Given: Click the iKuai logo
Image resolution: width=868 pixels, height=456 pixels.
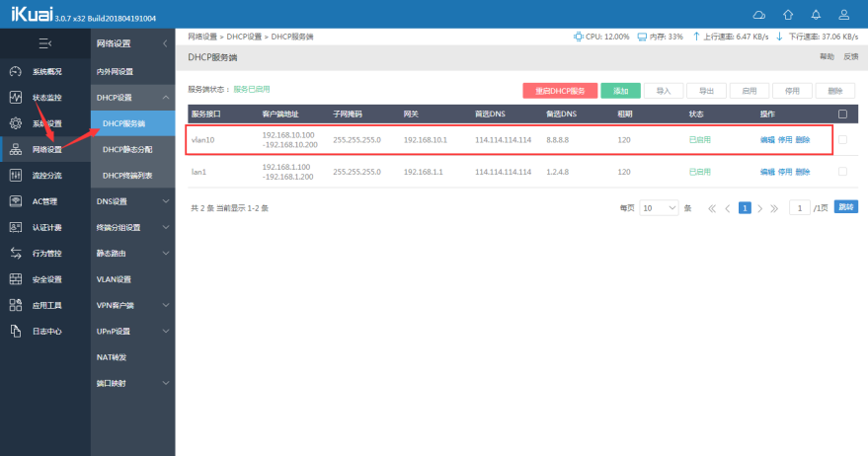Looking at the screenshot, I should pos(33,14).
